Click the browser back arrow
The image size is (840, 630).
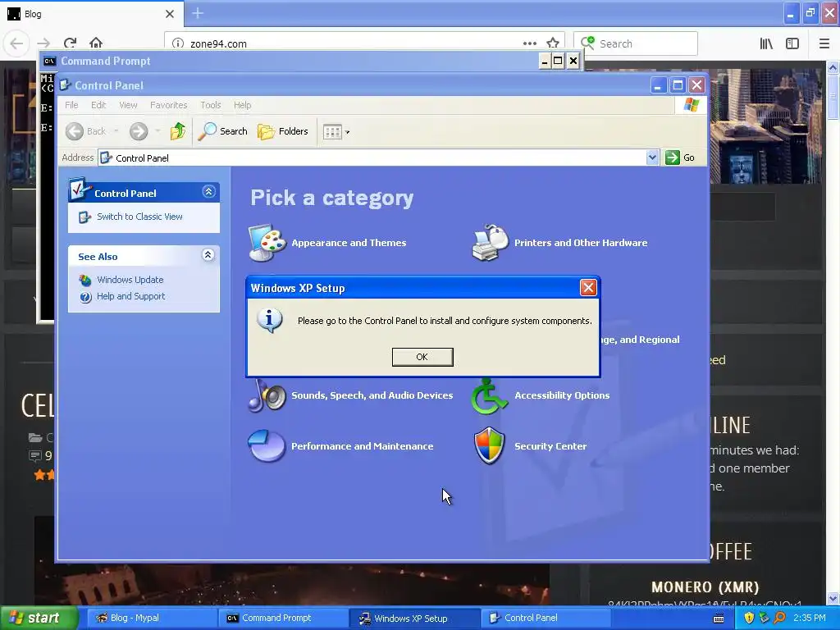coord(16,43)
